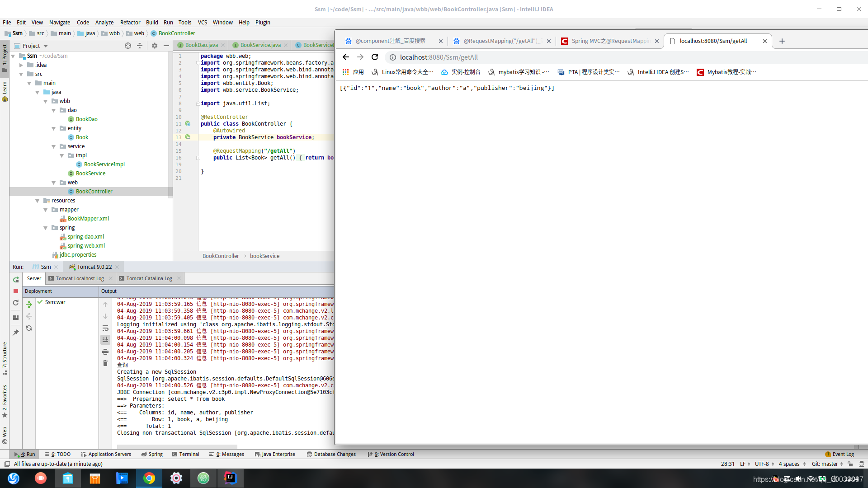Print the Output console contents

(105, 352)
